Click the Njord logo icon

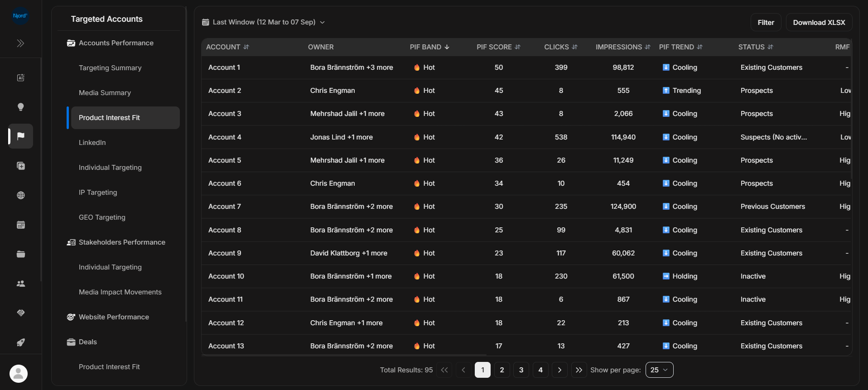(20, 16)
